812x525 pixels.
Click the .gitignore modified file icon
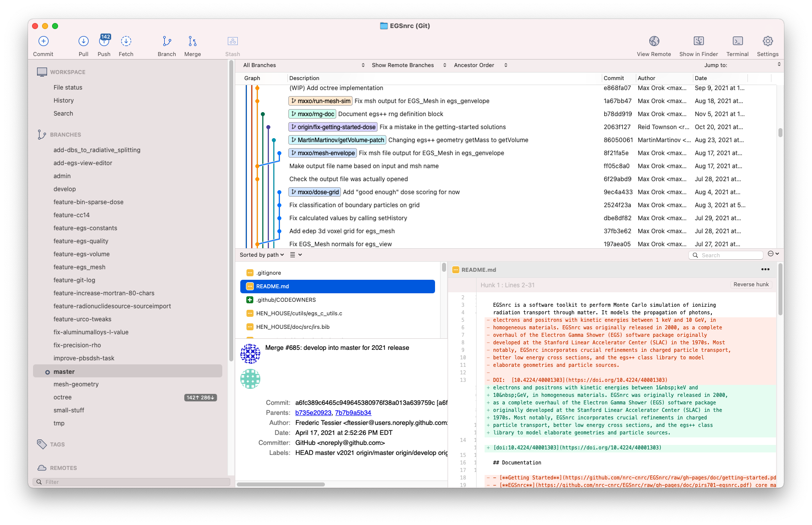[x=250, y=273]
